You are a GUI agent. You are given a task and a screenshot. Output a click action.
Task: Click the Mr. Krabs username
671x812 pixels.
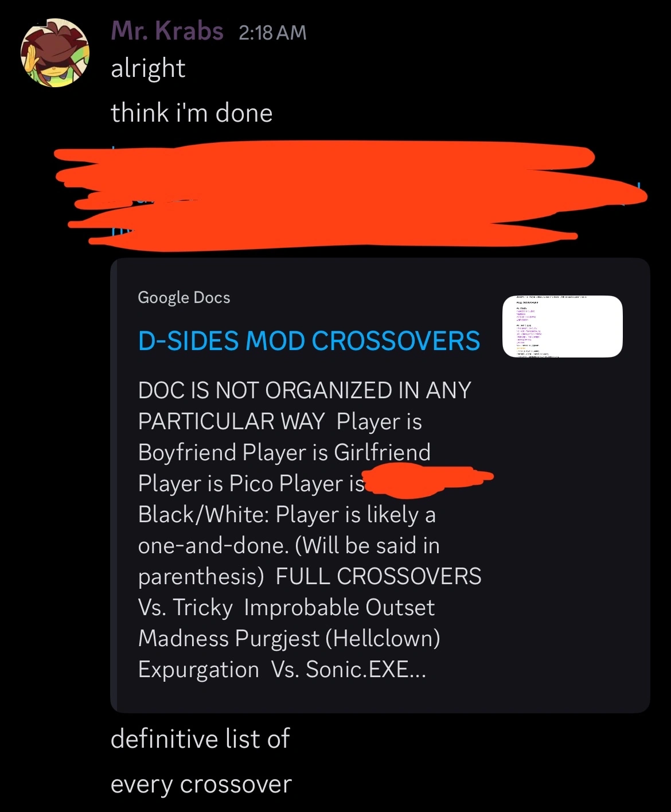click(167, 31)
